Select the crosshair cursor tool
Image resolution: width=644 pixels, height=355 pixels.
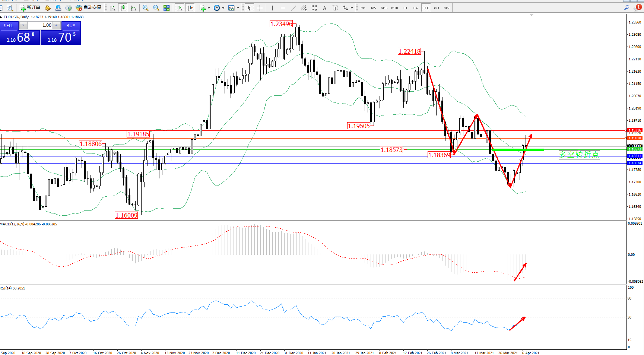260,8
